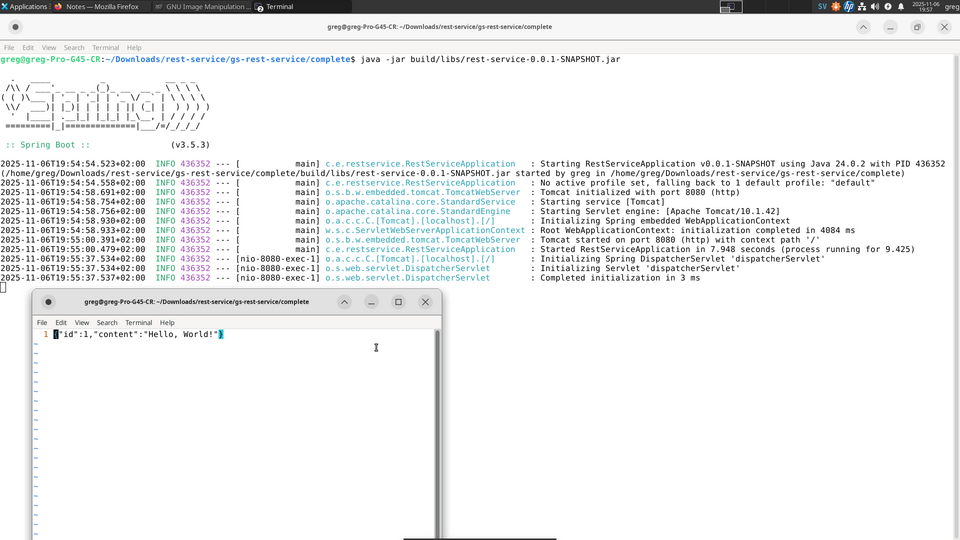
Task: Click the volume speaker icon
Action: click(x=875, y=6)
